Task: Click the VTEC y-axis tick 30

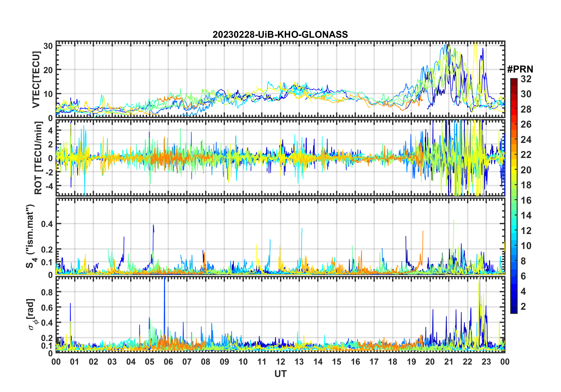Action: click(x=48, y=46)
